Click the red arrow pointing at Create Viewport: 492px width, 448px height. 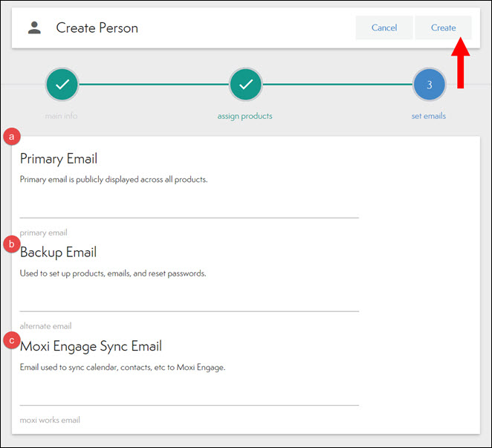pos(462,65)
